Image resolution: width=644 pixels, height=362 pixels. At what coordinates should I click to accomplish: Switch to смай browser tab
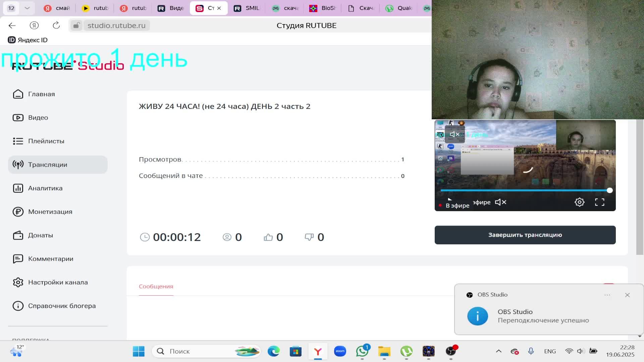coord(57,8)
